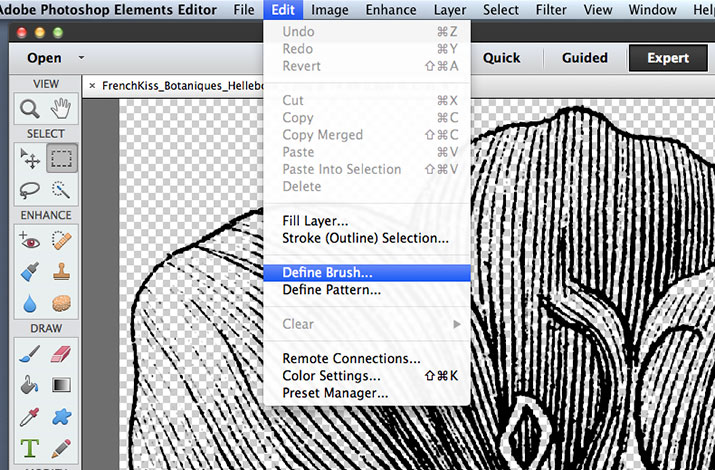
Task: Select the Hand pan tool
Action: tap(61, 109)
